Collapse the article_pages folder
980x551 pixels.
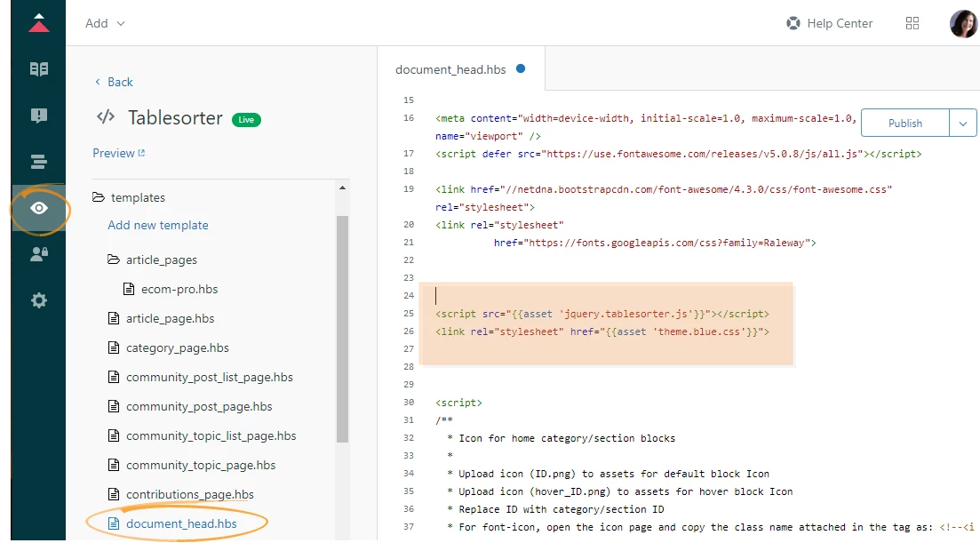coord(153,259)
